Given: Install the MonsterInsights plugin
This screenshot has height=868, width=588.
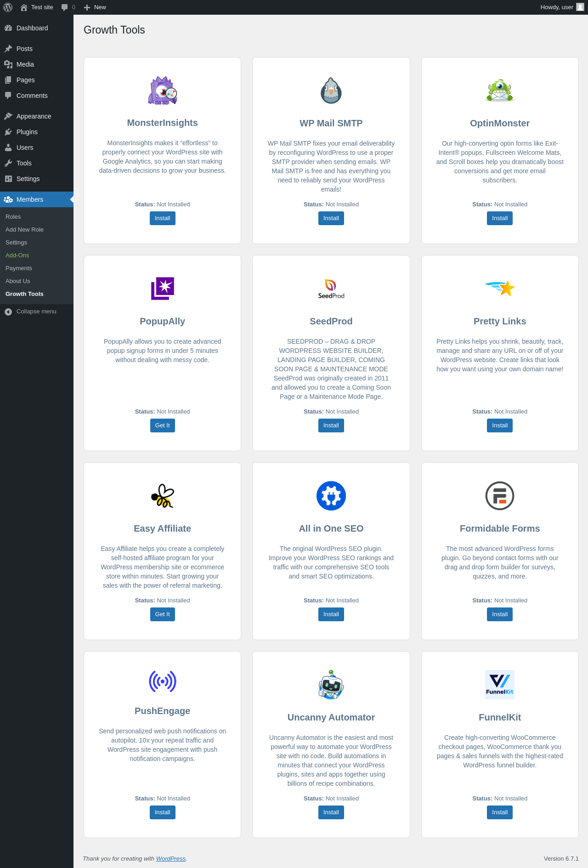Looking at the screenshot, I should [x=163, y=218].
